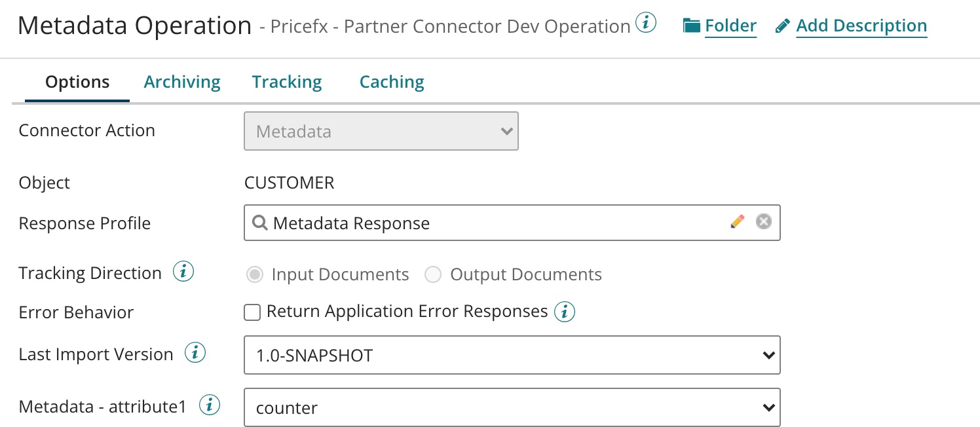Image resolution: width=980 pixels, height=427 pixels.
Task: Switch to the Archiving tab
Action: (181, 81)
